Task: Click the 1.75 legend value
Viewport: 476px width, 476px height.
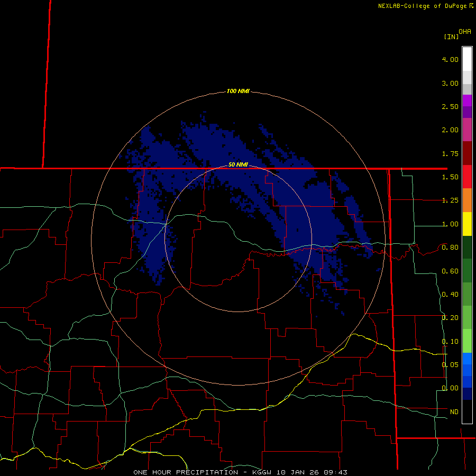Action: click(x=450, y=153)
